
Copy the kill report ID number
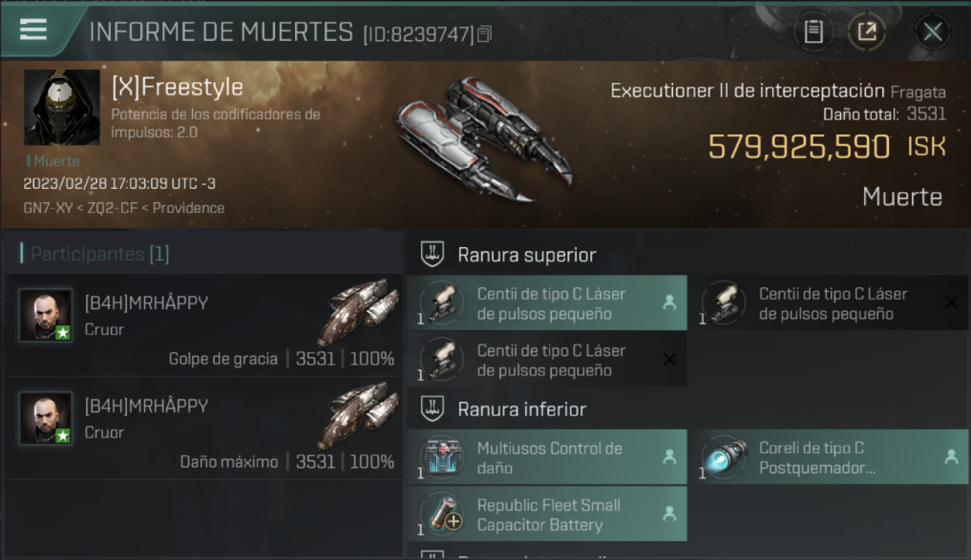(485, 34)
